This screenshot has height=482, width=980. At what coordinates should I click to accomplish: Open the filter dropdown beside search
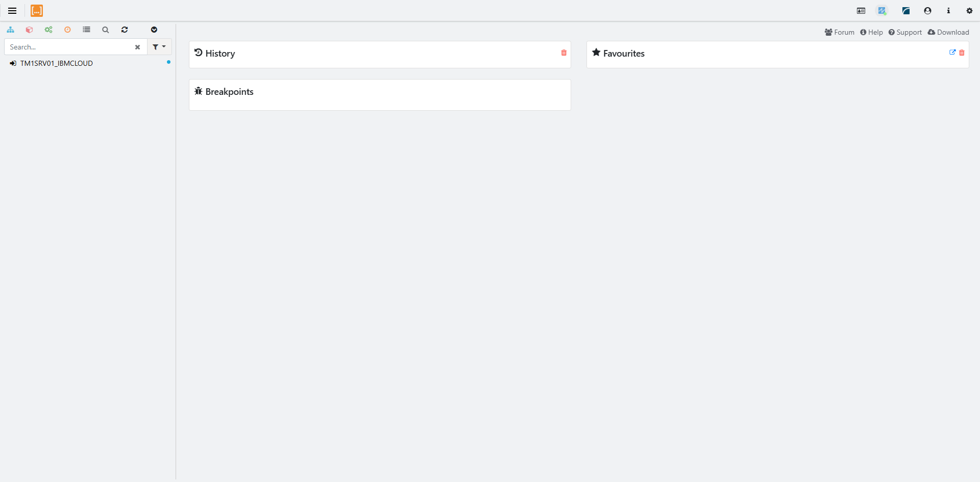tap(159, 47)
